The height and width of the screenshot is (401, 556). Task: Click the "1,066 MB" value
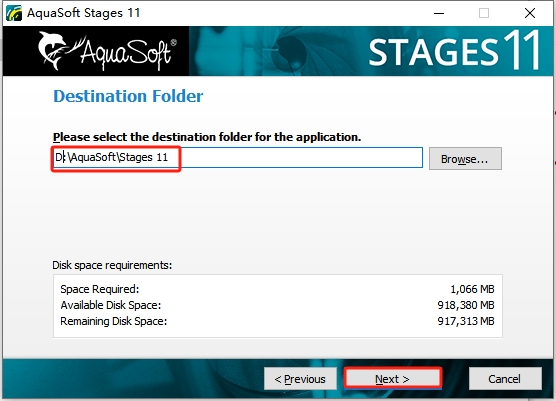click(x=472, y=289)
